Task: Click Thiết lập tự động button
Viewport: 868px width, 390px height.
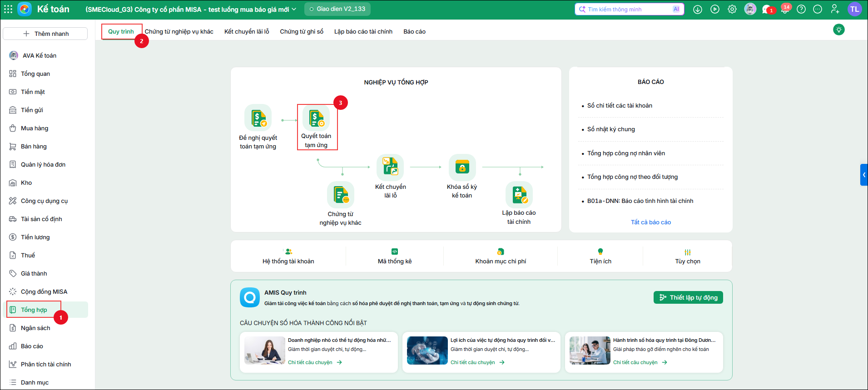Action: (x=688, y=297)
